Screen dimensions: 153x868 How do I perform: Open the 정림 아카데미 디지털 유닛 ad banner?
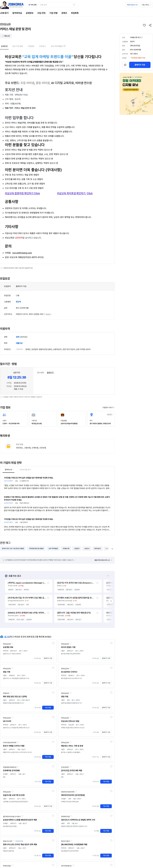[x=136, y=94]
